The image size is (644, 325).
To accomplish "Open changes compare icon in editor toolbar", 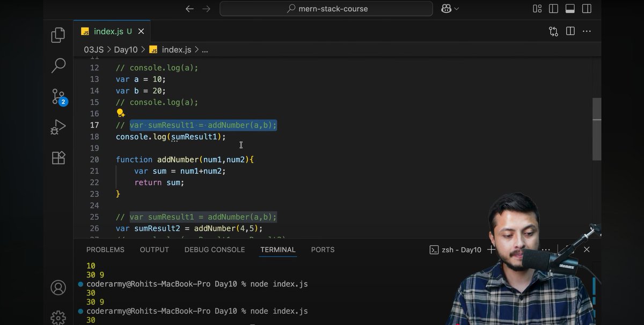I will pos(553,32).
